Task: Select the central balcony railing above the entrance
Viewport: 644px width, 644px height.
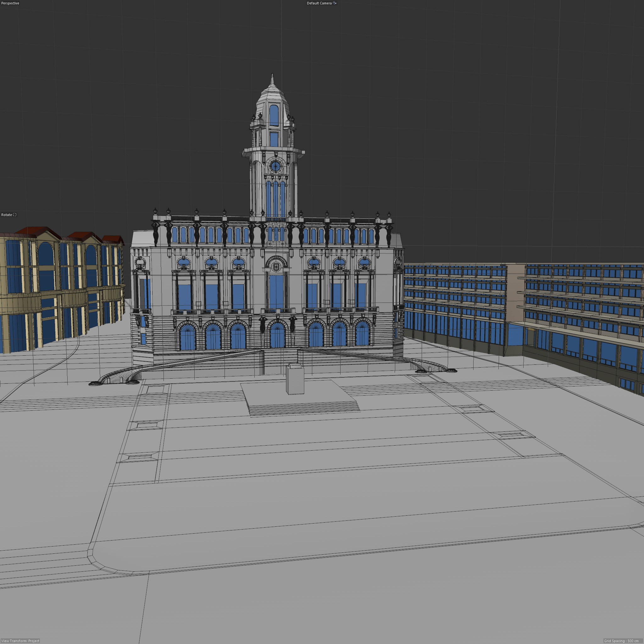Action: pos(278,311)
